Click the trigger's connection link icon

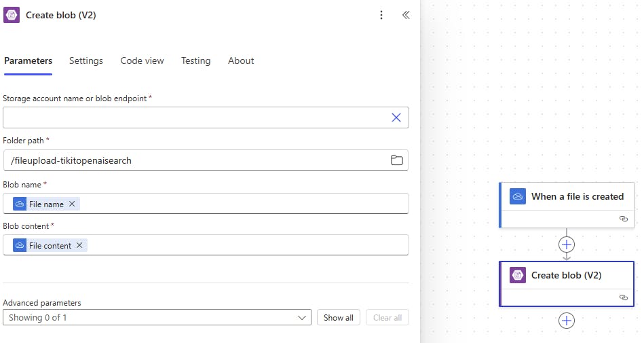pyautogui.click(x=623, y=219)
